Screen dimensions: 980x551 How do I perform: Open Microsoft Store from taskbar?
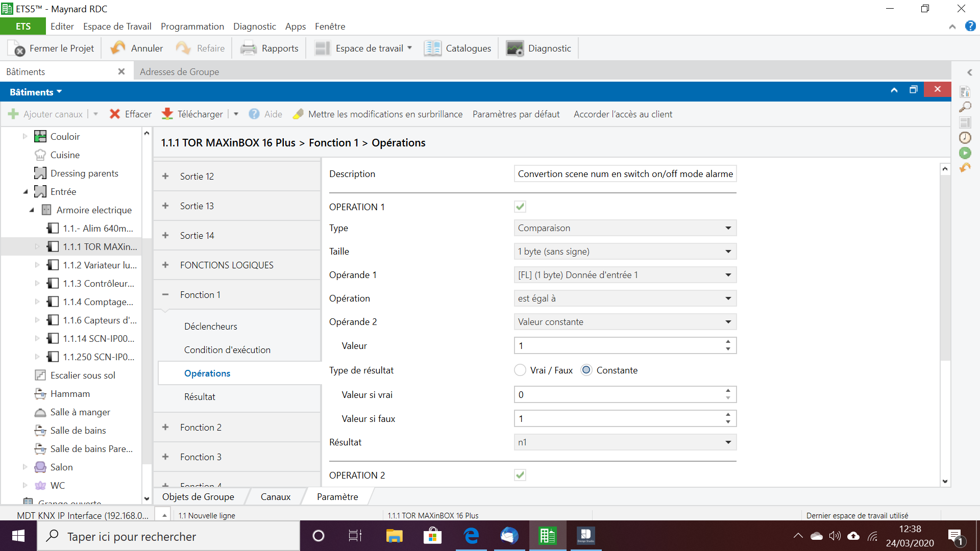point(433,536)
